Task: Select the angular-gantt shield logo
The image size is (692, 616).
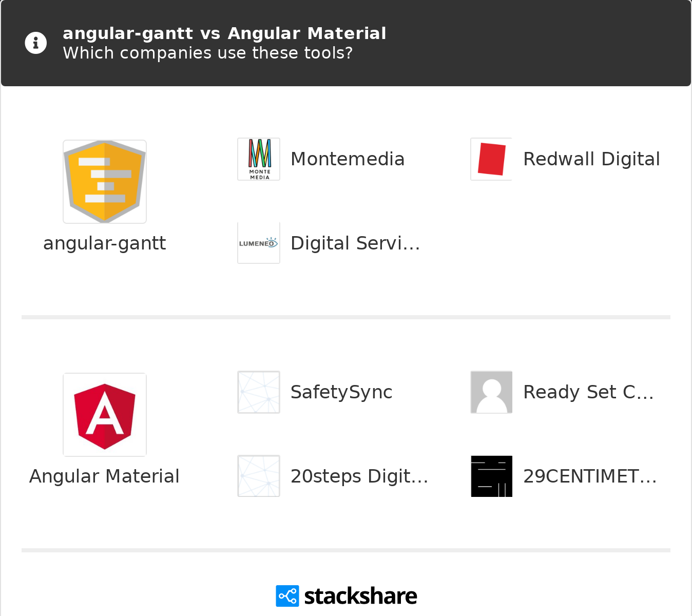Action: pyautogui.click(x=104, y=181)
